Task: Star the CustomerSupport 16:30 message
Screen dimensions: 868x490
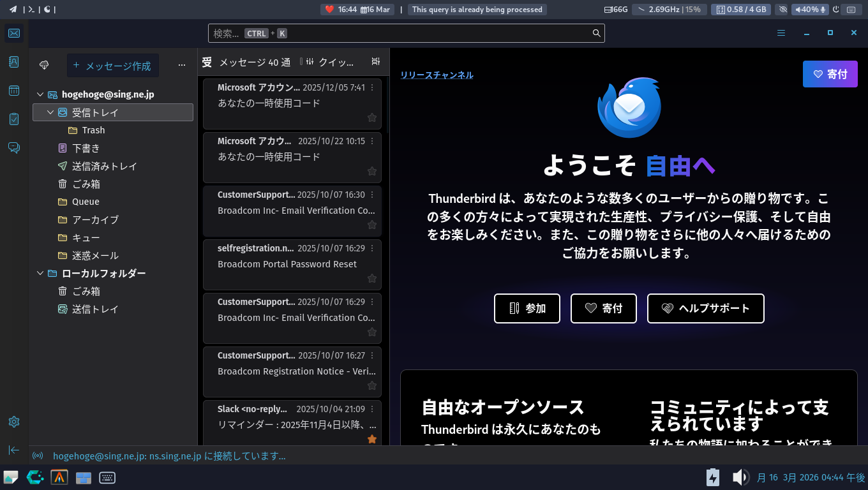Action: pyautogui.click(x=372, y=225)
